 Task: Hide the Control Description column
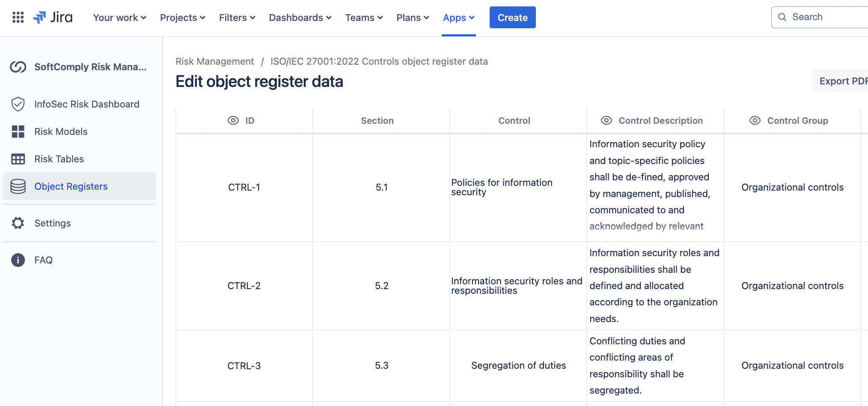(x=606, y=120)
